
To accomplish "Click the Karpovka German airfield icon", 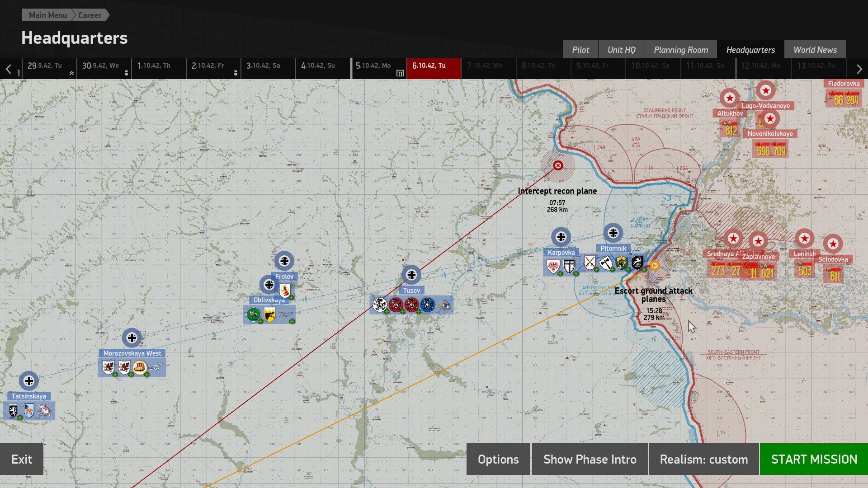I will pyautogui.click(x=561, y=237).
